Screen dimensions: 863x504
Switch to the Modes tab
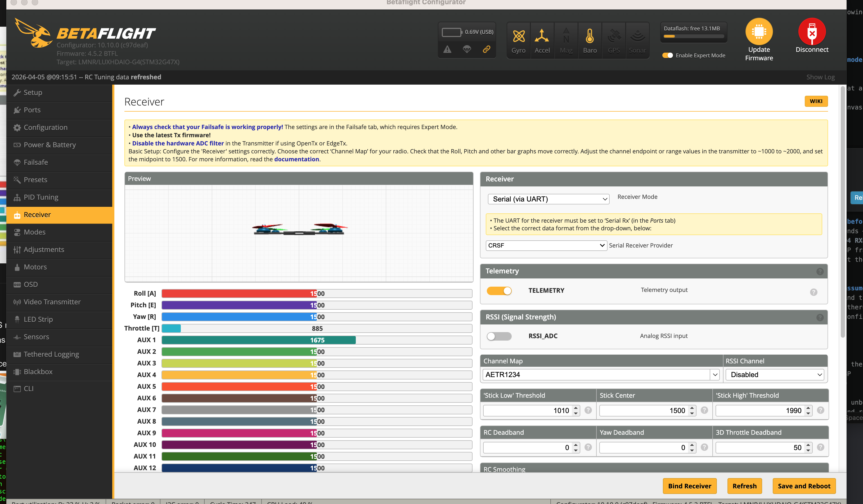pyautogui.click(x=35, y=232)
